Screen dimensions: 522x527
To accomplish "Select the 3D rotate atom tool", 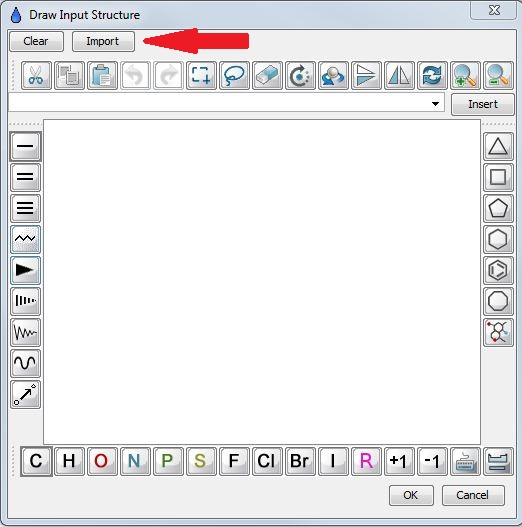I will [333, 75].
